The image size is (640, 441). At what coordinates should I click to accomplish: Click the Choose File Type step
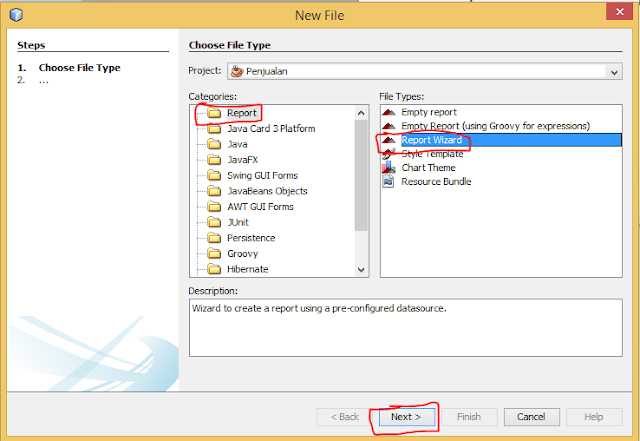tap(80, 68)
